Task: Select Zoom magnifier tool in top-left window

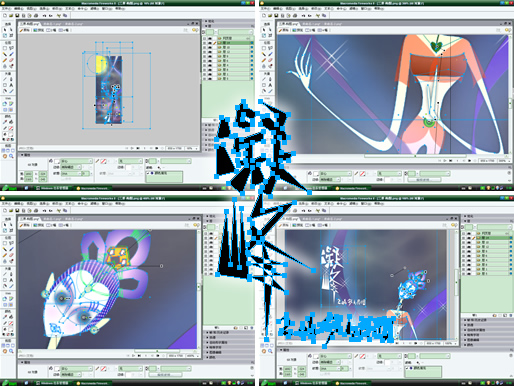Action: click(11, 156)
